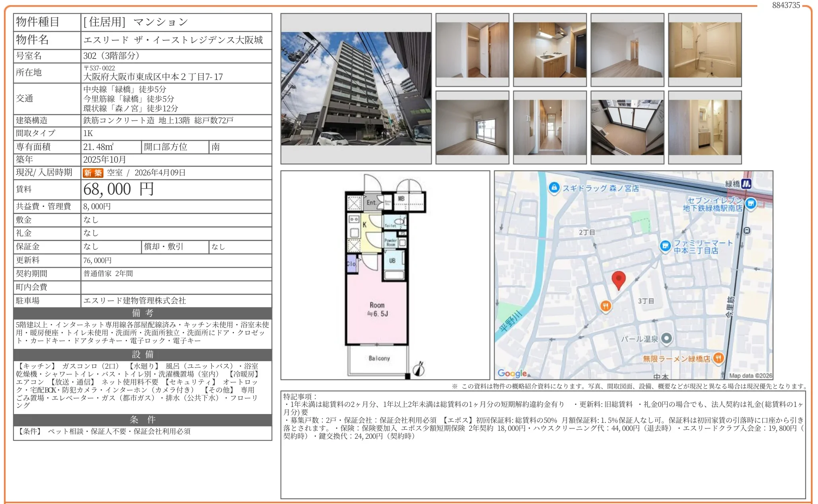The image size is (818, 504).
Task: Open the kitchen photo thumbnail
Action: pyautogui.click(x=549, y=50)
